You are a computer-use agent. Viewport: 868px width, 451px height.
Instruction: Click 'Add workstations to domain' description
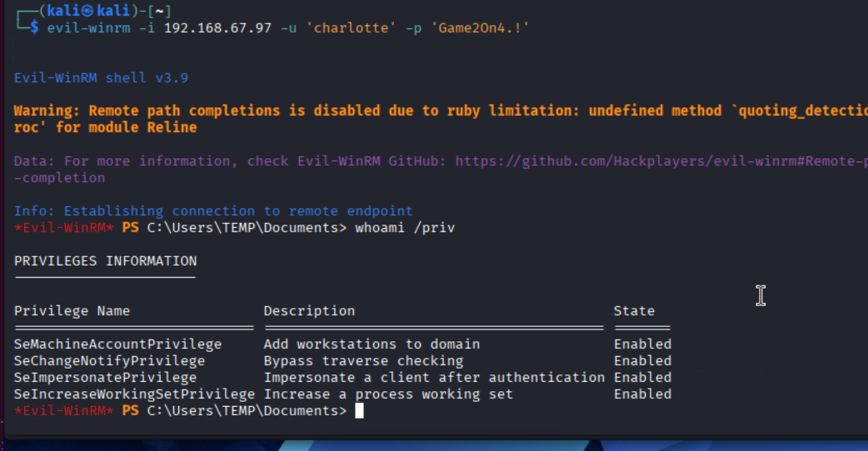[372, 344]
